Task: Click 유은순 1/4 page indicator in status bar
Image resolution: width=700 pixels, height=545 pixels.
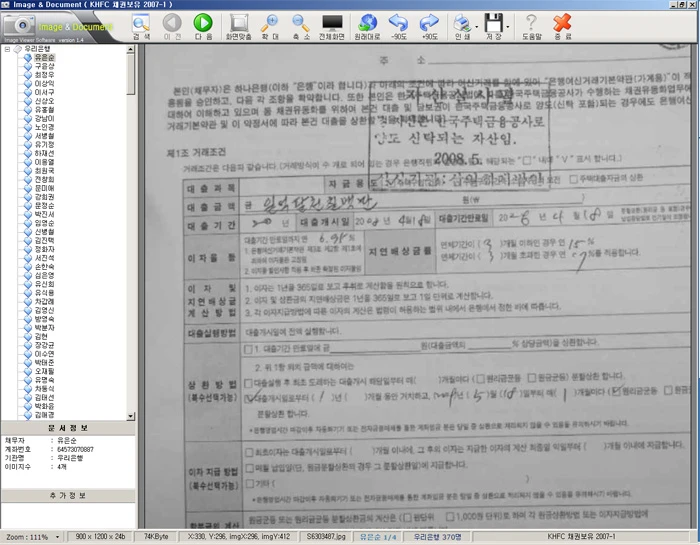Action: click(378, 537)
